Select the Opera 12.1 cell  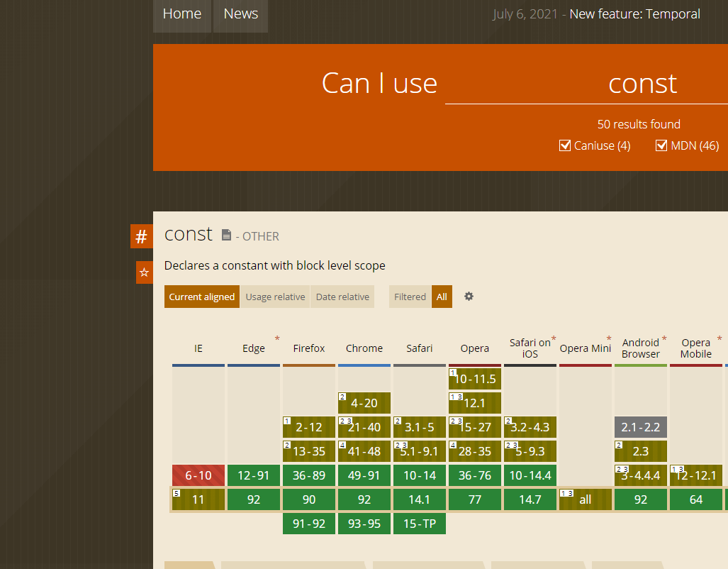click(x=474, y=403)
